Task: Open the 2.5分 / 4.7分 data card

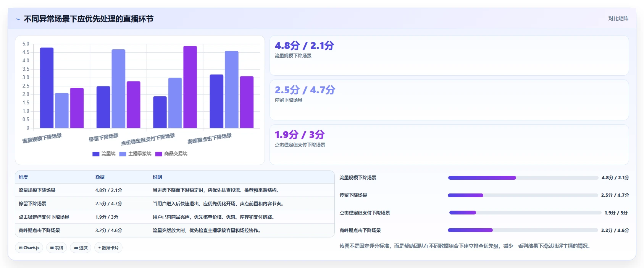Action: pyautogui.click(x=449, y=100)
